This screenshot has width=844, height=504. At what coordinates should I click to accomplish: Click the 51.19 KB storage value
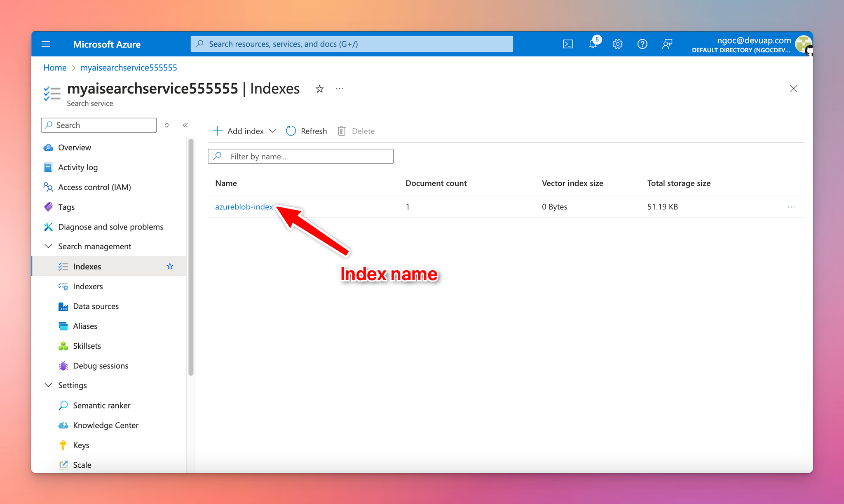(x=663, y=207)
